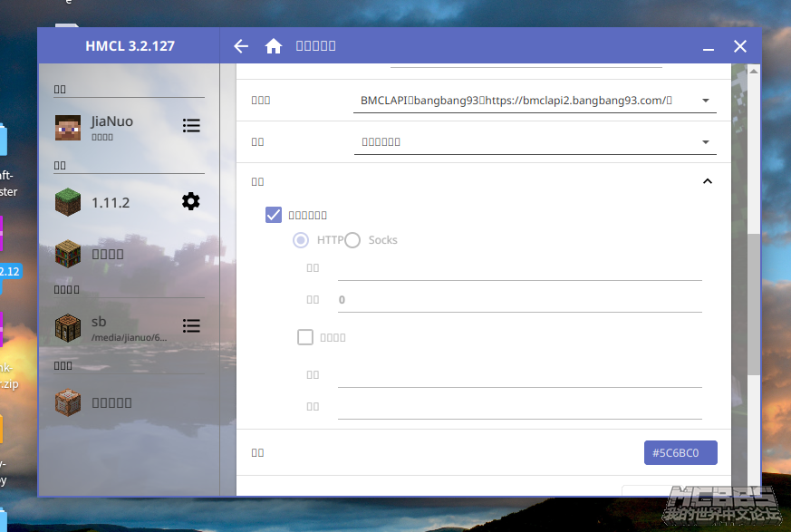Click the #5C6BC0 theme color button

click(680, 452)
